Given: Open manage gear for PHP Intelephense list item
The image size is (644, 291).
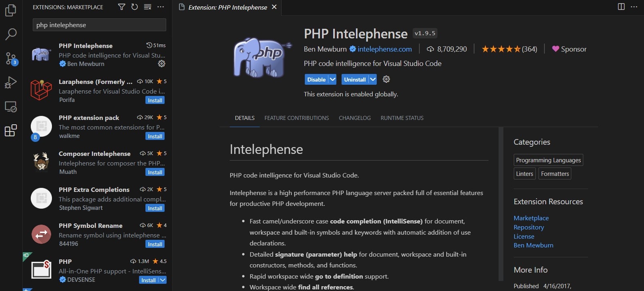Looking at the screenshot, I should tap(161, 64).
